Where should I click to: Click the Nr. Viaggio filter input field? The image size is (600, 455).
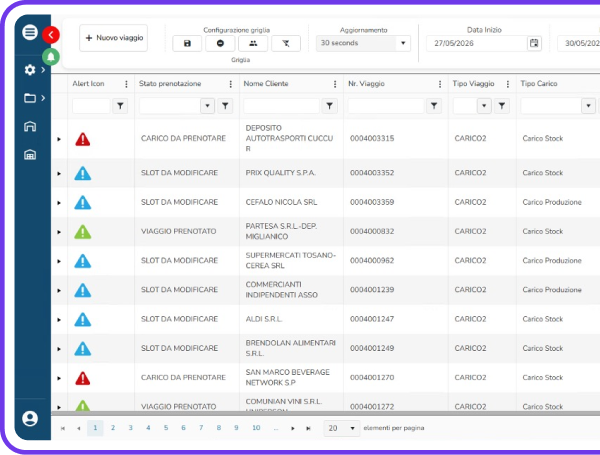pos(386,106)
